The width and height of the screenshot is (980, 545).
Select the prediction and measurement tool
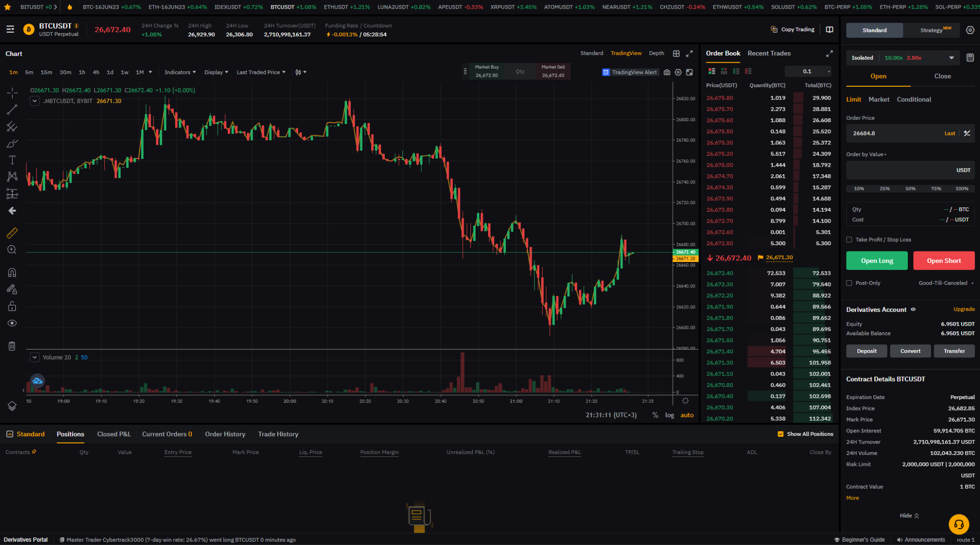tap(12, 193)
